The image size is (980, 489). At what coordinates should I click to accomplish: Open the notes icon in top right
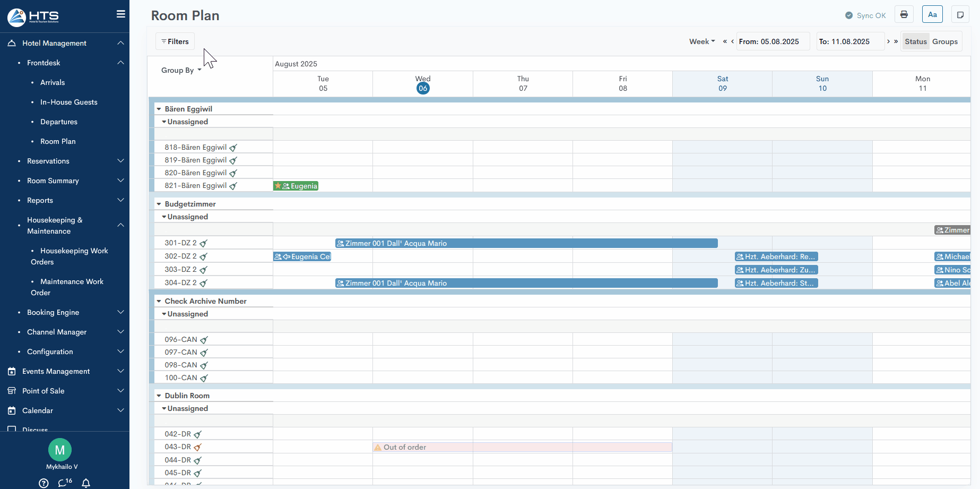tap(960, 15)
